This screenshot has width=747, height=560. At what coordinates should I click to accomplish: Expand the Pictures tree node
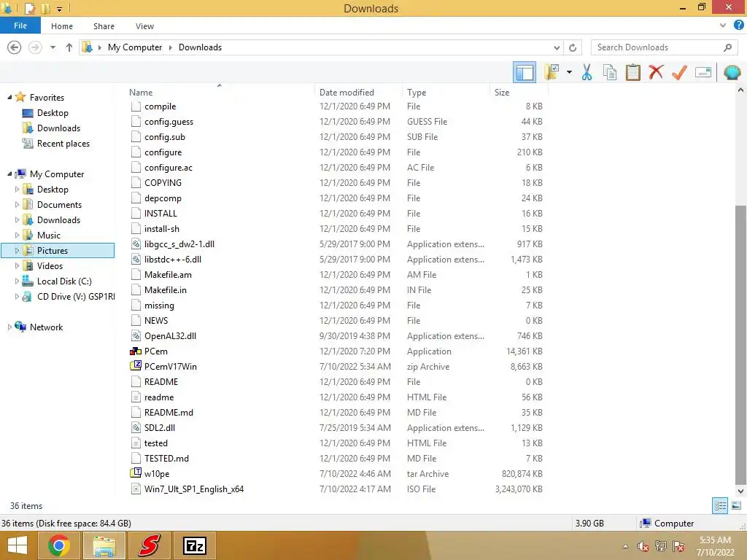tap(18, 251)
